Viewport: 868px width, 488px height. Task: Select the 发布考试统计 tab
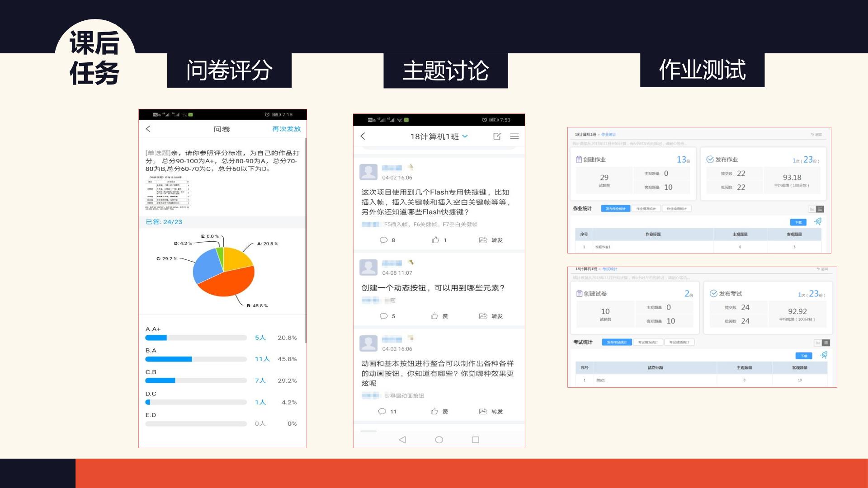(617, 343)
